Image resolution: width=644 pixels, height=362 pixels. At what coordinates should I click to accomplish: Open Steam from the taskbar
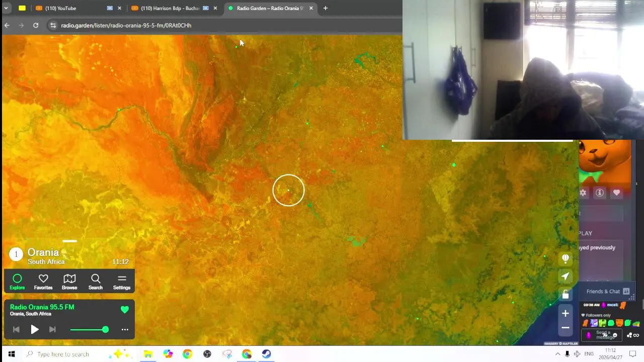266,354
